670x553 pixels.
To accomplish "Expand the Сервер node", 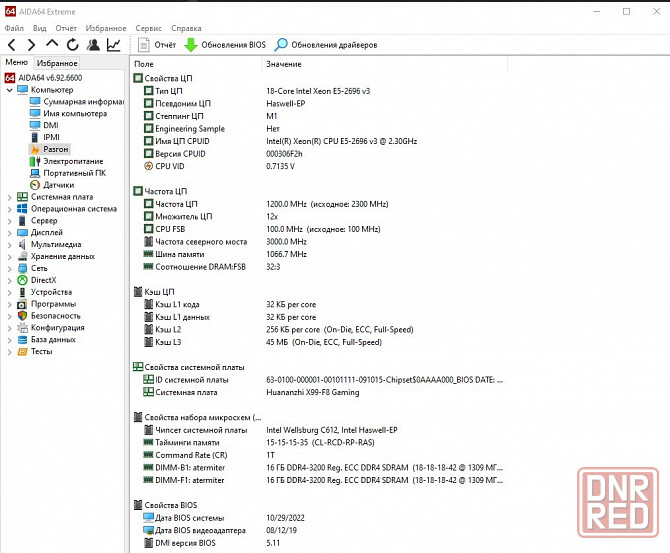I will [9, 221].
